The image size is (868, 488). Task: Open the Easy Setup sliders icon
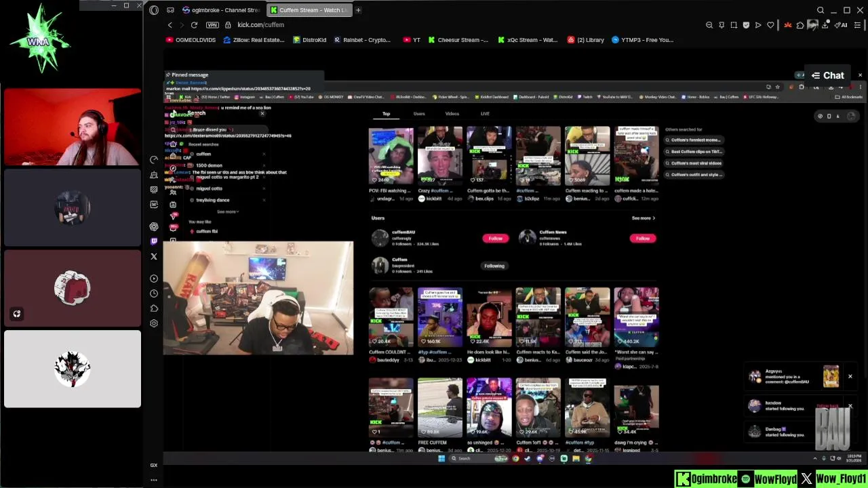tap(858, 25)
